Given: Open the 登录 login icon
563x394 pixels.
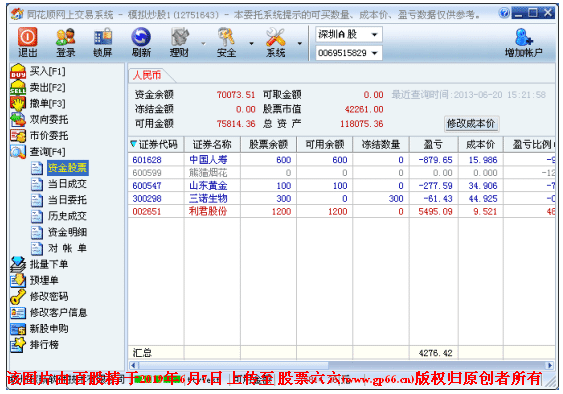Looking at the screenshot, I should tap(65, 42).
